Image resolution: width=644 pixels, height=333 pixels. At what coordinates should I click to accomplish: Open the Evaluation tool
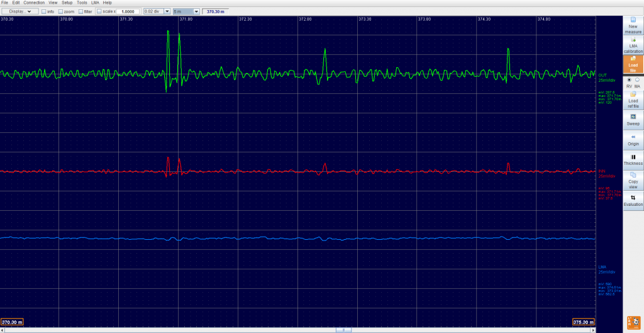pos(633,200)
